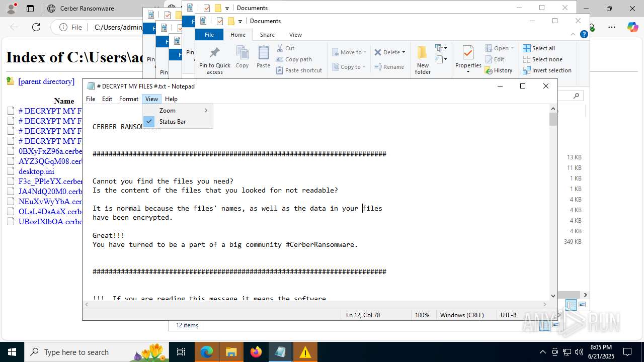The width and height of the screenshot is (644, 362).
Task: Click the Rename ribbon button
Action: 389,67
